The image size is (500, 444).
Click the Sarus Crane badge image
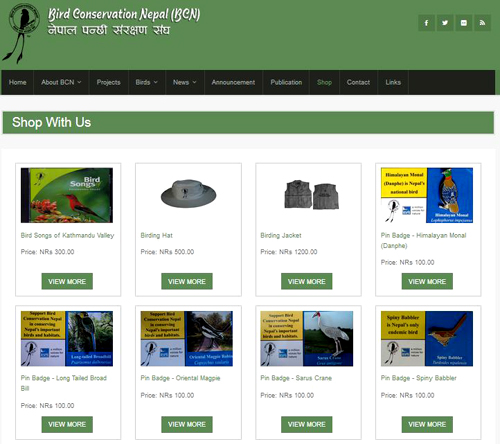pyautogui.click(x=307, y=339)
